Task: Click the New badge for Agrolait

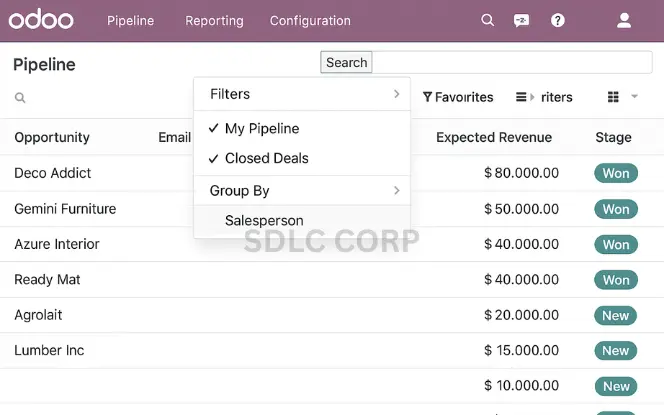Action: coord(615,315)
